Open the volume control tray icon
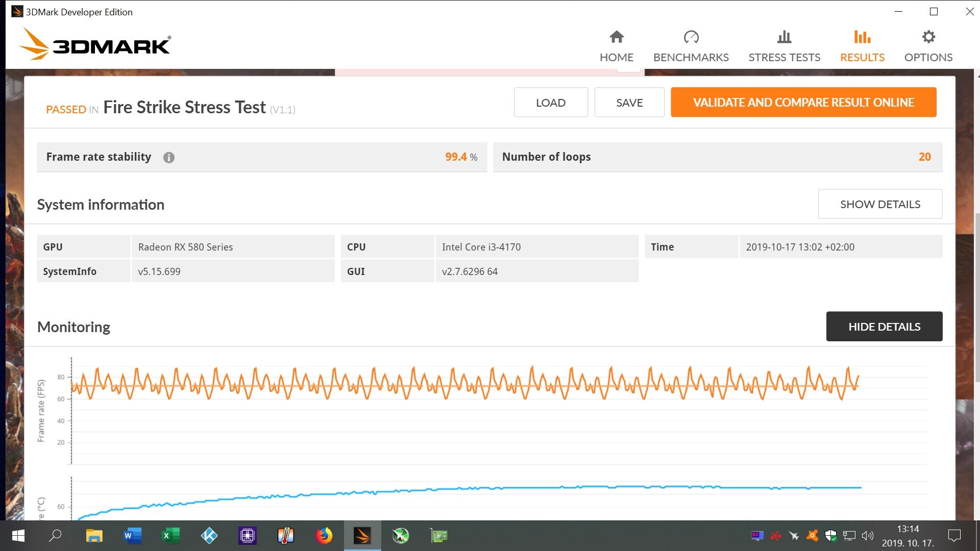Viewport: 980px width, 551px height. click(867, 536)
